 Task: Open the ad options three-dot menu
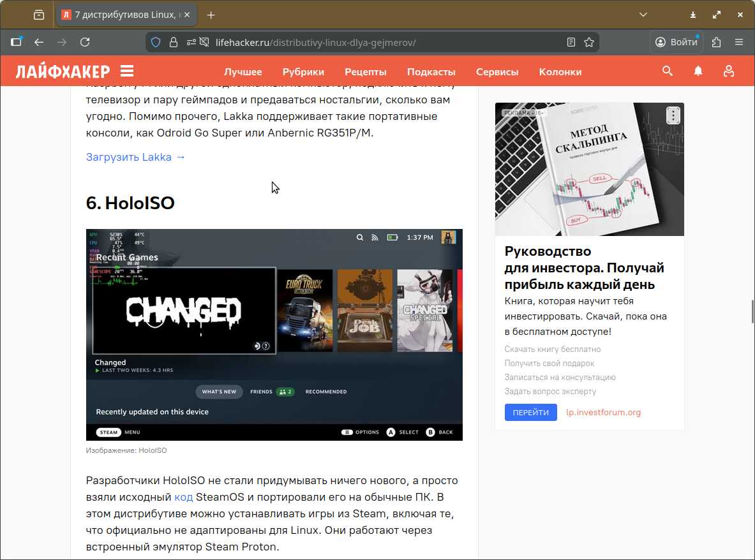tap(673, 115)
